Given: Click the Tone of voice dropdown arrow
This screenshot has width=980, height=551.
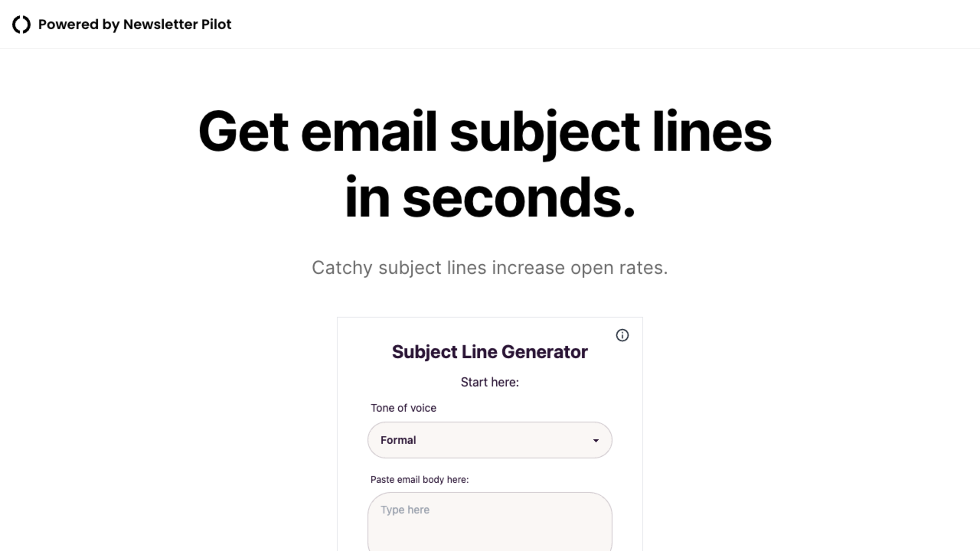Looking at the screenshot, I should (x=595, y=441).
